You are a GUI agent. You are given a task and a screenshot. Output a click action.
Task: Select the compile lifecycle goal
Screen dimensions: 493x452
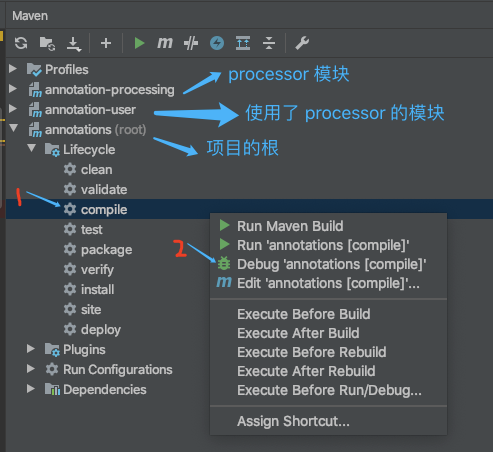click(104, 210)
